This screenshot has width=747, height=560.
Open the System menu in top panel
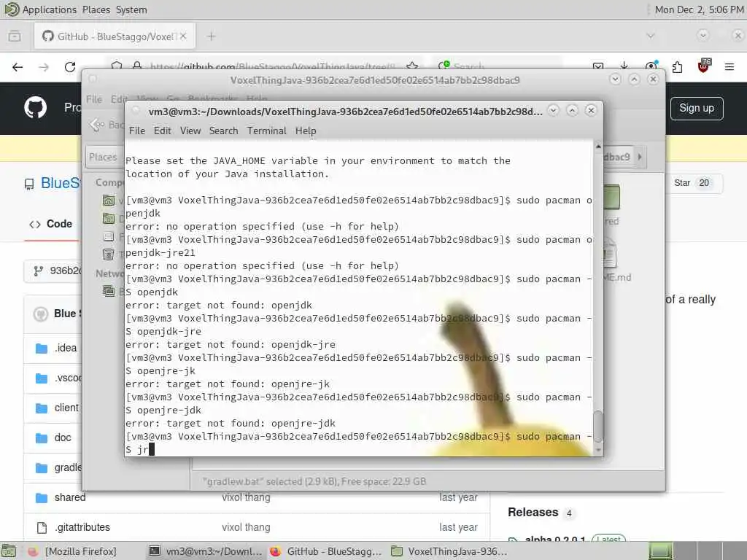[x=131, y=9]
